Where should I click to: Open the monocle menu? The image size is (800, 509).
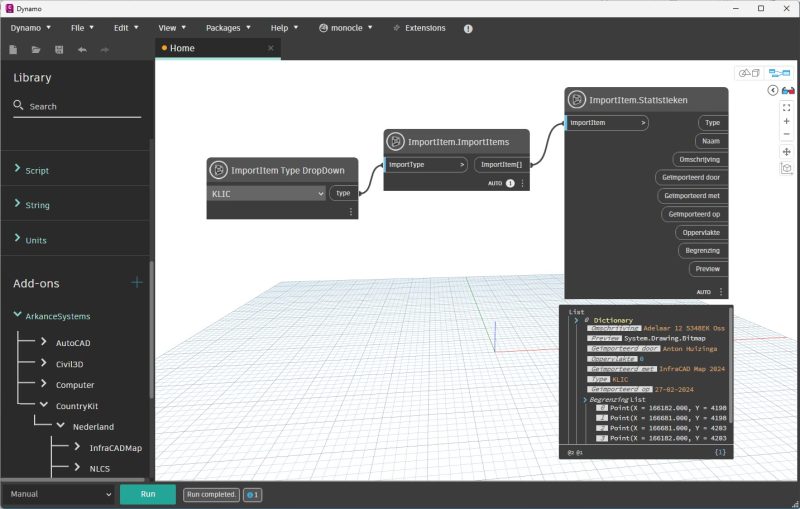click(x=345, y=28)
